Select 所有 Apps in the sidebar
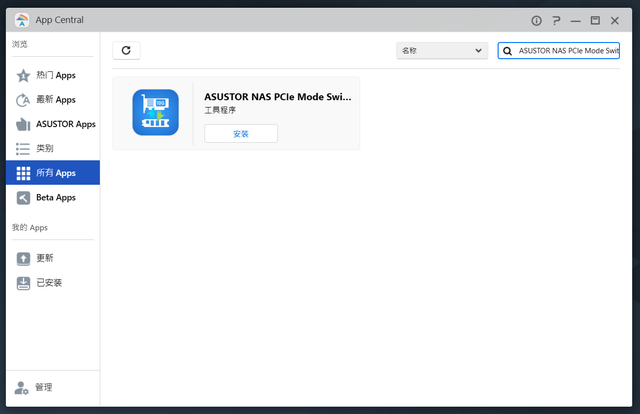This screenshot has width=640, height=414. [53, 173]
